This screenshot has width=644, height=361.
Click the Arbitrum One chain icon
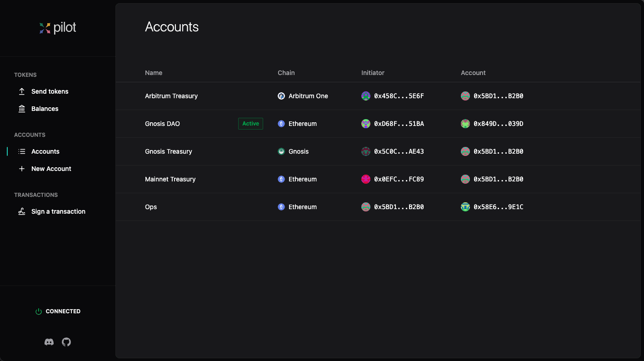coord(281,96)
